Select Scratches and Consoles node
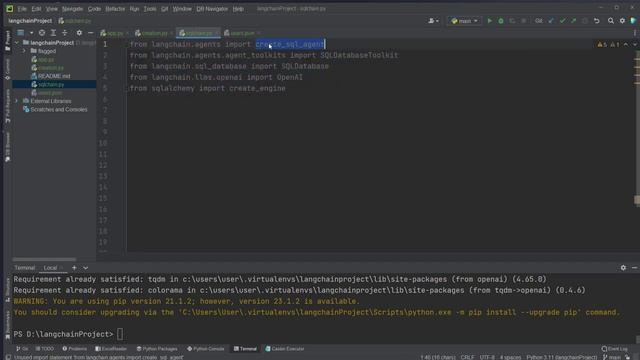Viewport: 640px width, 360px height. [55, 109]
